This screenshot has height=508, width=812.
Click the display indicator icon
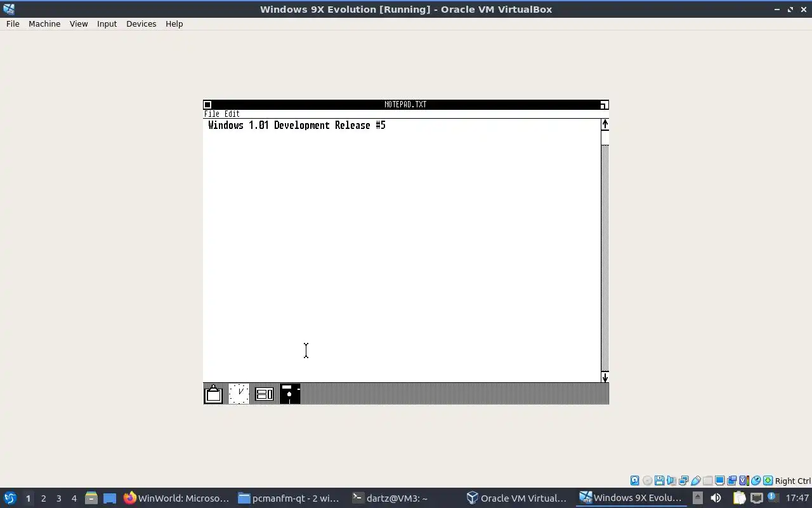(x=719, y=481)
